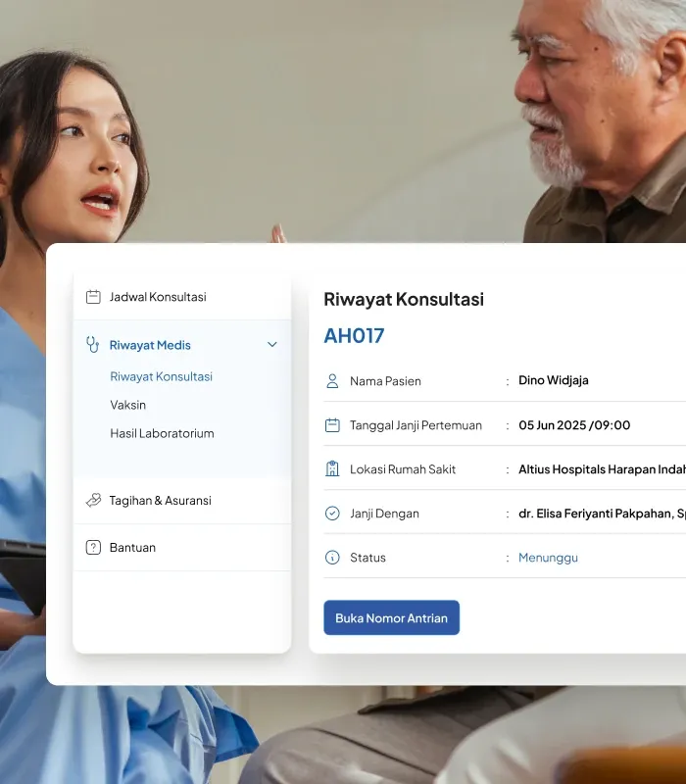The width and height of the screenshot is (686, 784).
Task: Click the checkmark circle icon next to Janji Dengan
Action: (332, 513)
